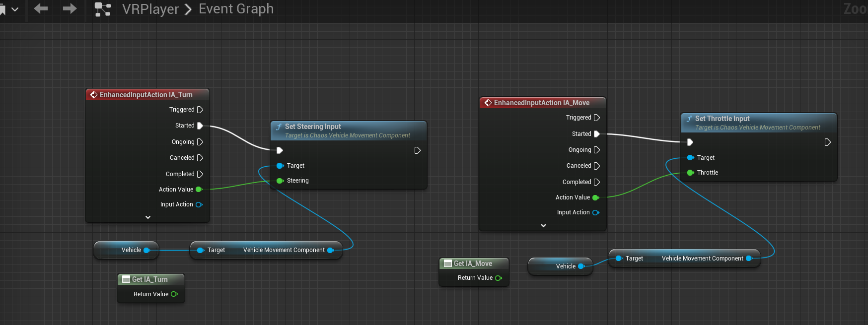This screenshot has width=868, height=325.
Task: Click IA_Turn Canceled exec pin
Action: point(200,158)
